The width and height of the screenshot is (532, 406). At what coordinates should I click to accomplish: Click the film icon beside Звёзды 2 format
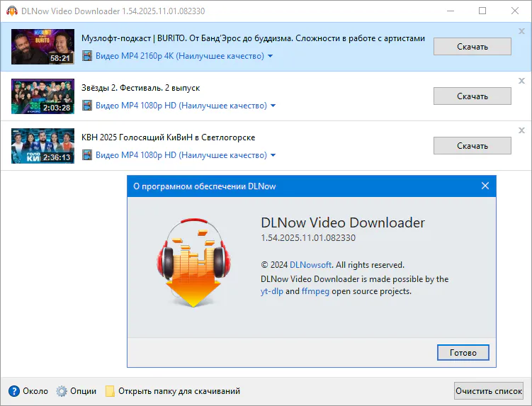coord(88,106)
